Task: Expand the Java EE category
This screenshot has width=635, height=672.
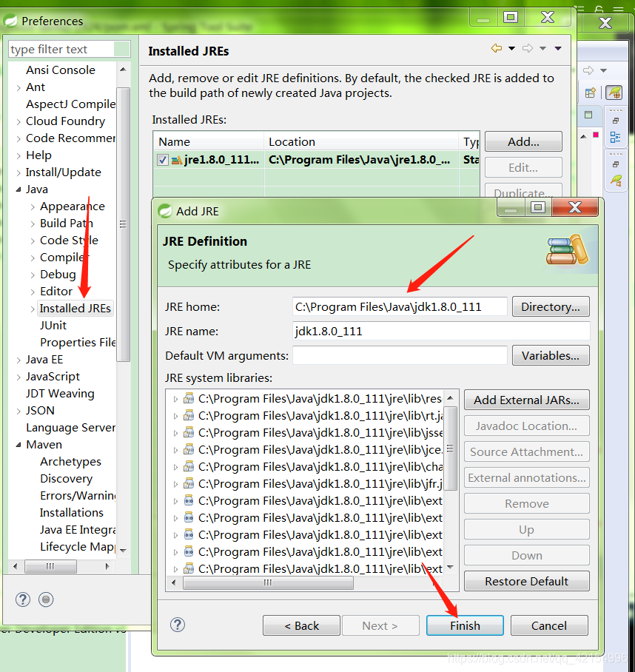Action: tap(18, 359)
